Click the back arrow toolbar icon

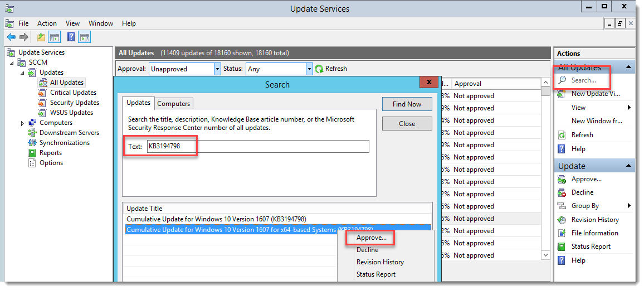pos(11,37)
